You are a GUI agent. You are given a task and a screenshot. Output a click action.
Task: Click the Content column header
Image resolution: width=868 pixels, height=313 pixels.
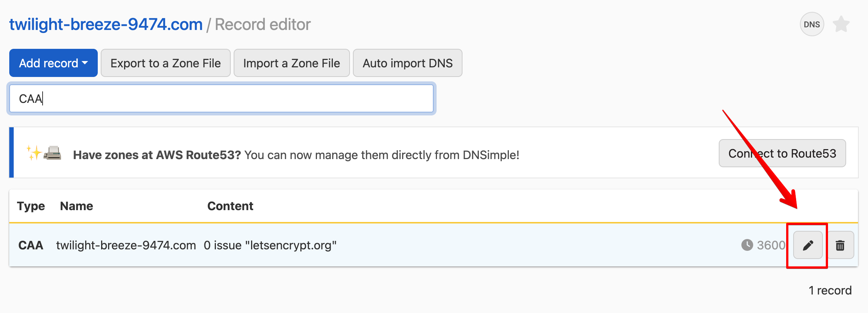click(230, 206)
